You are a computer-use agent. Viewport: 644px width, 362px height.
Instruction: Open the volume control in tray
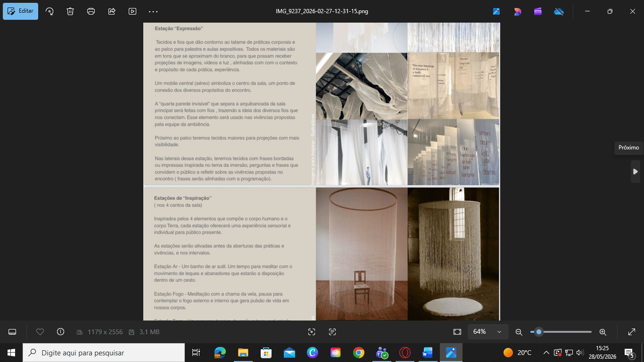(580, 353)
